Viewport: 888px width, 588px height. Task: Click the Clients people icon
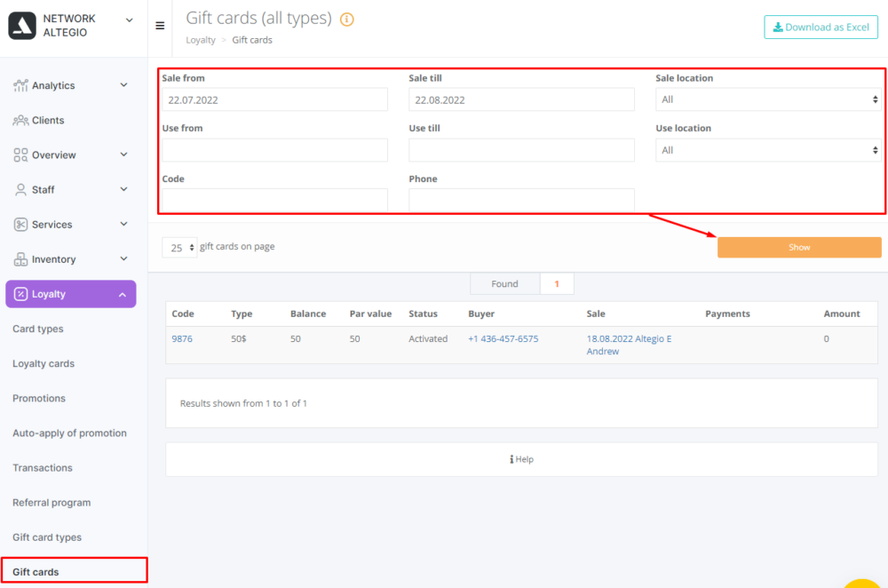[20, 120]
